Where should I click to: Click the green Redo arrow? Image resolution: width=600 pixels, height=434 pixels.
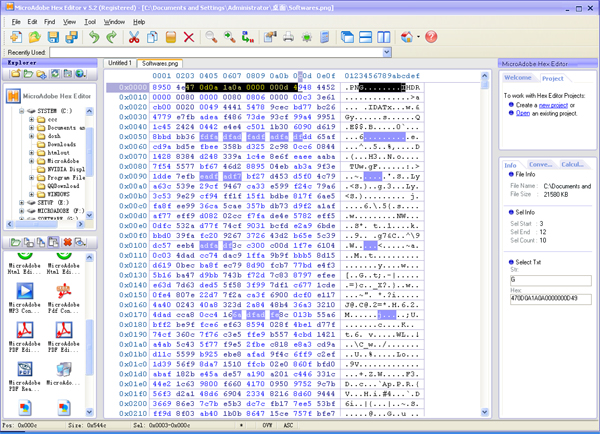pyautogui.click(x=112, y=37)
